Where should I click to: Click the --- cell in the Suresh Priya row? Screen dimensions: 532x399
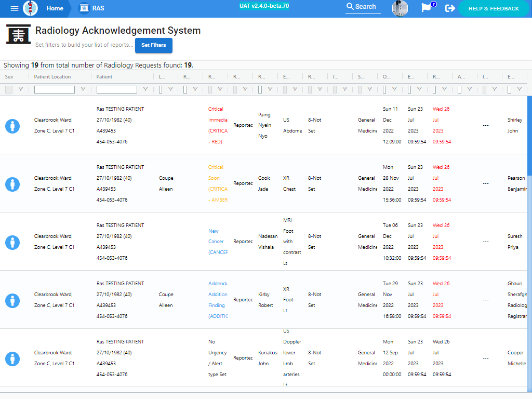(486, 242)
